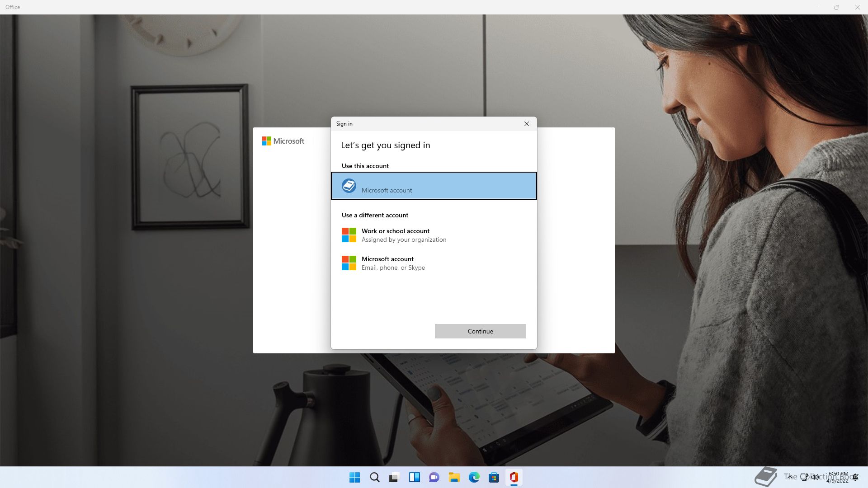Click the Work or school account logo

pos(349,235)
